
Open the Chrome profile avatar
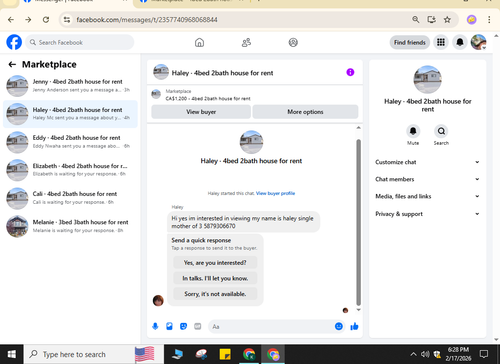[471, 20]
